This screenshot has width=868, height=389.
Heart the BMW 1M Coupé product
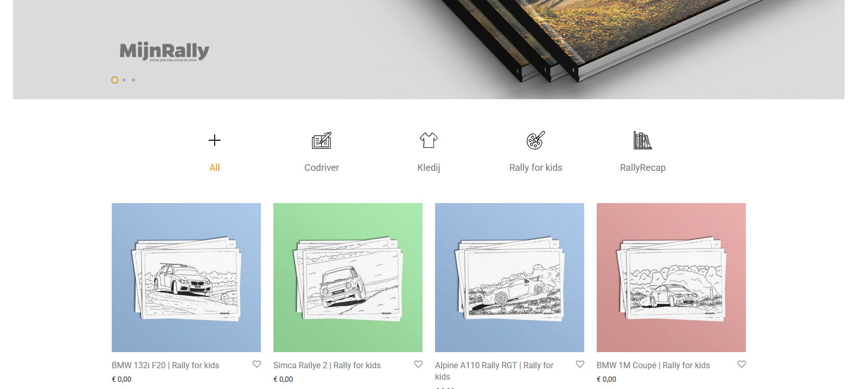(742, 364)
